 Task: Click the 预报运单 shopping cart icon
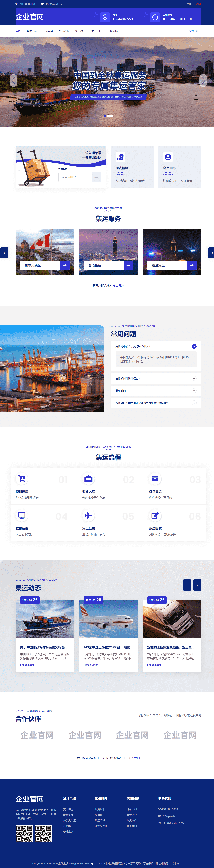point(22,478)
